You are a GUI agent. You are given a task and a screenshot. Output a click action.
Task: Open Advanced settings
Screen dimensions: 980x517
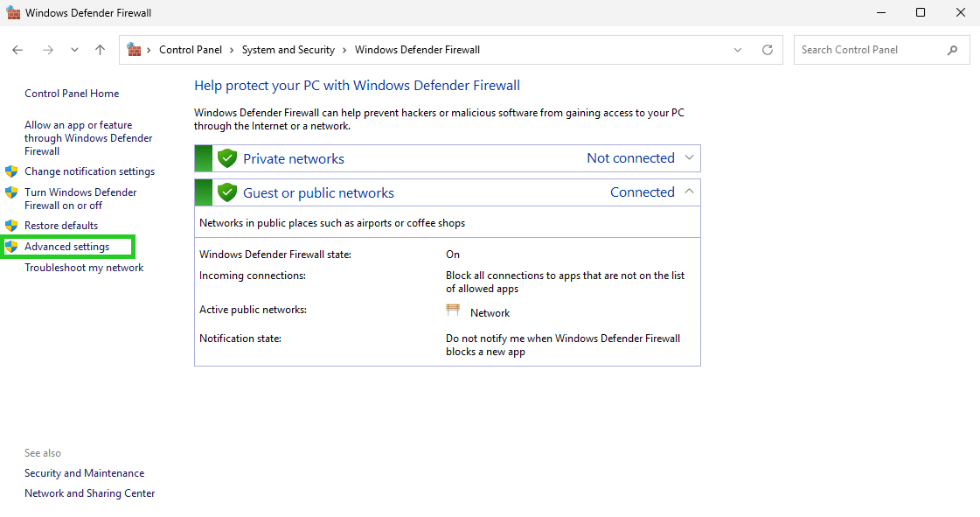66,246
